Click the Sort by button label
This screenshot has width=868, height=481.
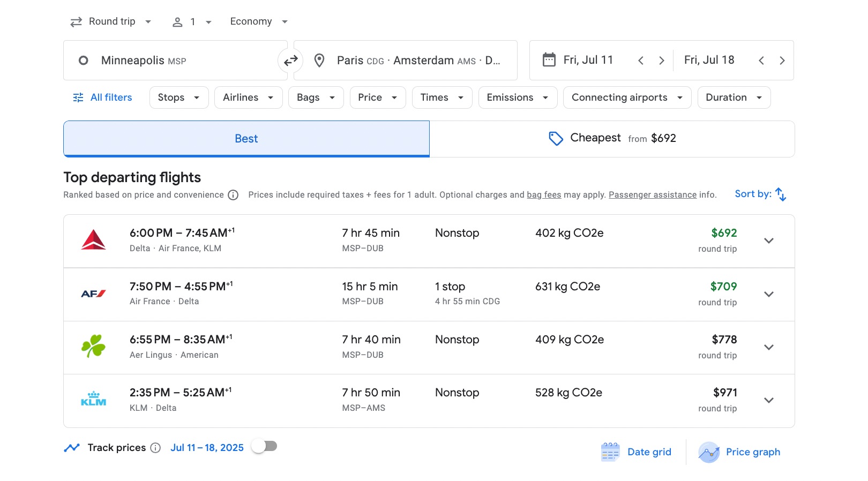tap(753, 194)
